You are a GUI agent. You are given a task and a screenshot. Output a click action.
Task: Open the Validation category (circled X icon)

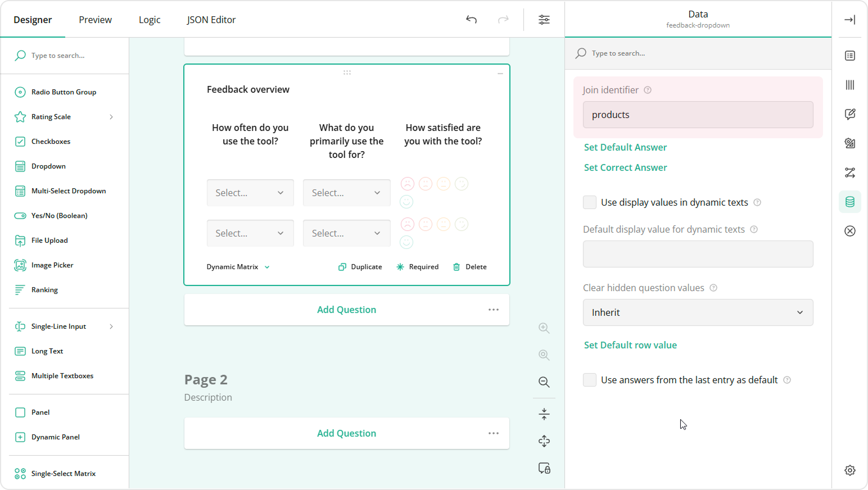pyautogui.click(x=849, y=231)
